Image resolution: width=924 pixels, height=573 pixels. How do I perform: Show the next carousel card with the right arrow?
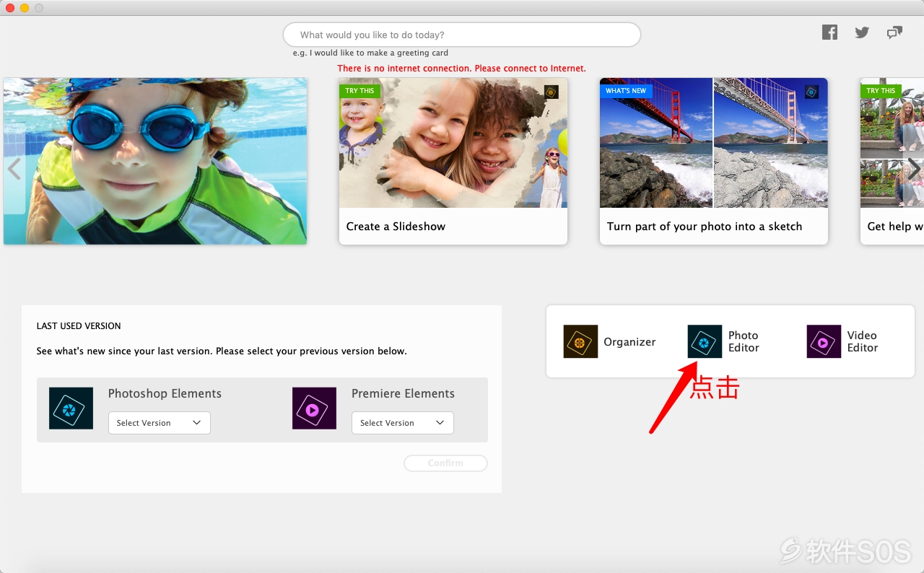[913, 169]
